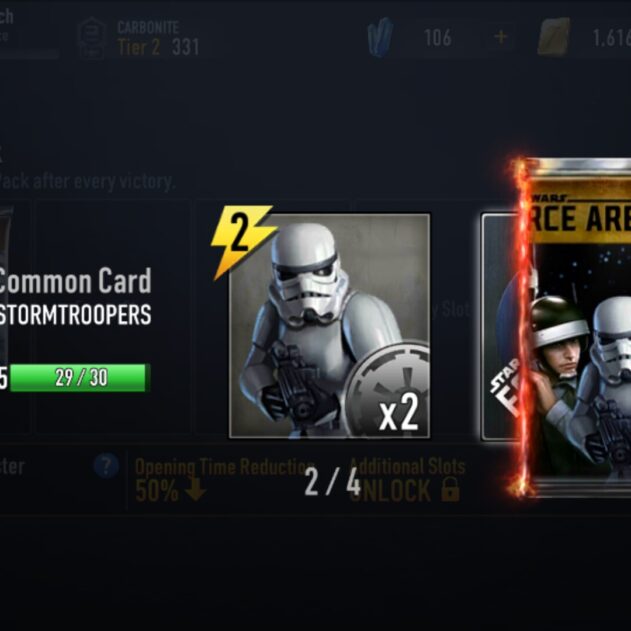Open the question mark help icon
This screenshot has width=631, height=631.
(106, 466)
